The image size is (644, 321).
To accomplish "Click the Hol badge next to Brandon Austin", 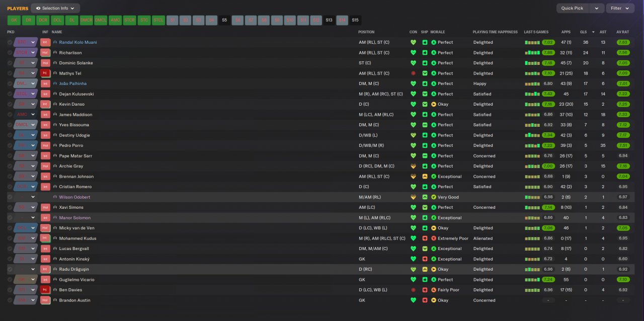I will tap(45, 300).
